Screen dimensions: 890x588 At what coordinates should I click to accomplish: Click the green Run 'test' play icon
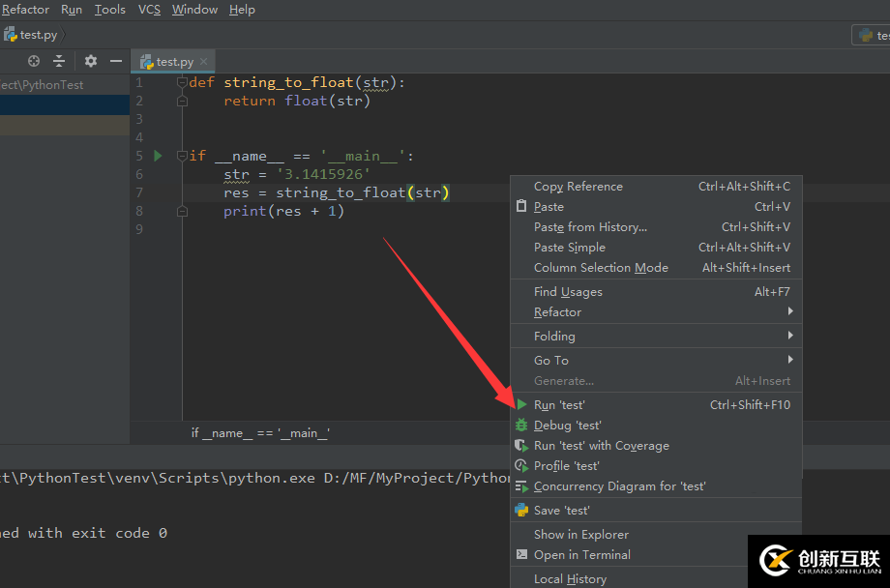pyautogui.click(x=521, y=404)
